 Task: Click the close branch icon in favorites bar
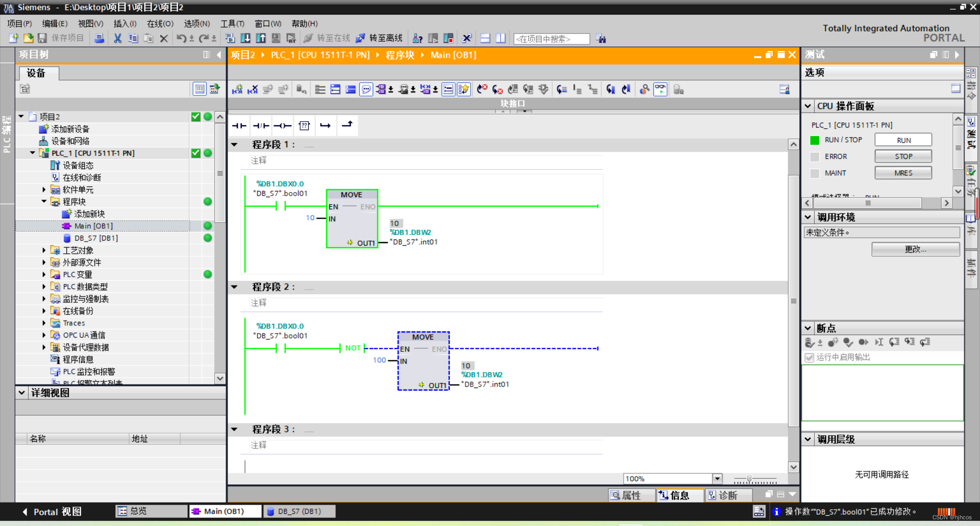347,126
